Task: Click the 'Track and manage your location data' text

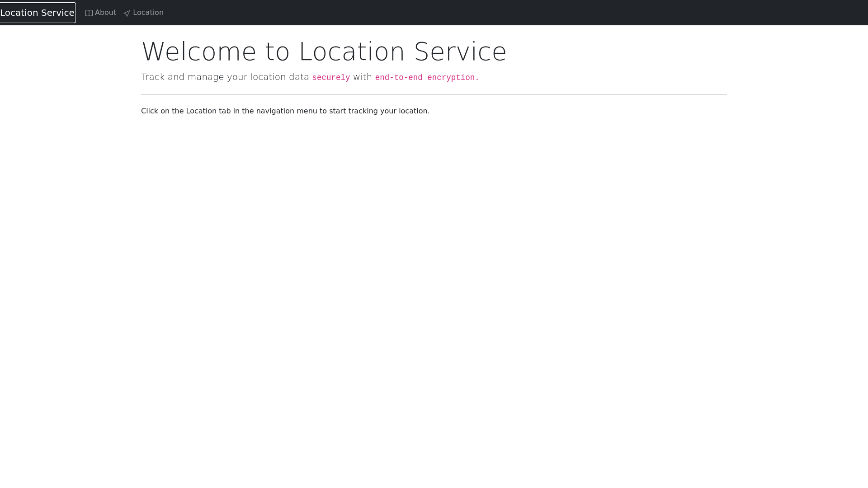Action: 225,77
